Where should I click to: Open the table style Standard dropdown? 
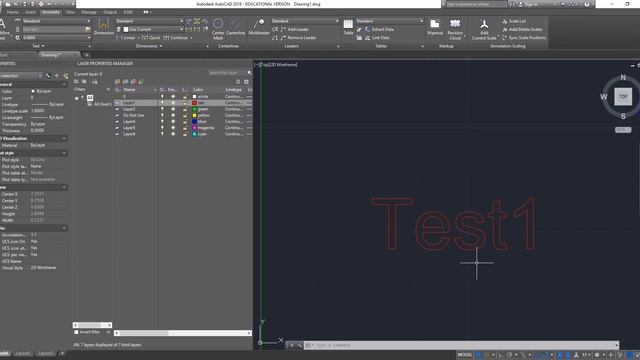[x=390, y=21]
